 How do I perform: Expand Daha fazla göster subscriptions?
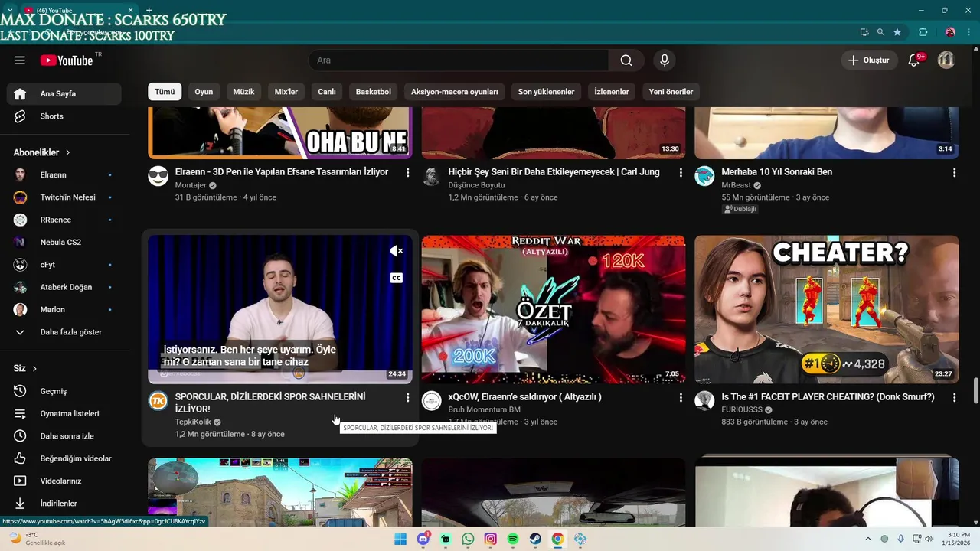pos(64,332)
